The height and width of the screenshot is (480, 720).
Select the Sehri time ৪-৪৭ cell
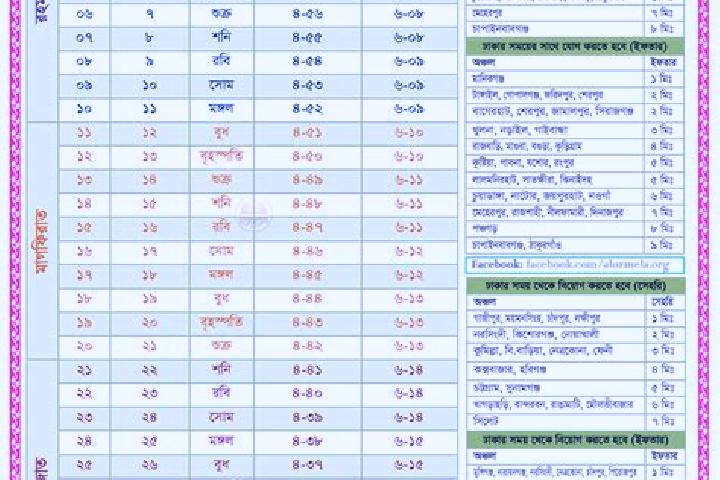tap(308, 228)
